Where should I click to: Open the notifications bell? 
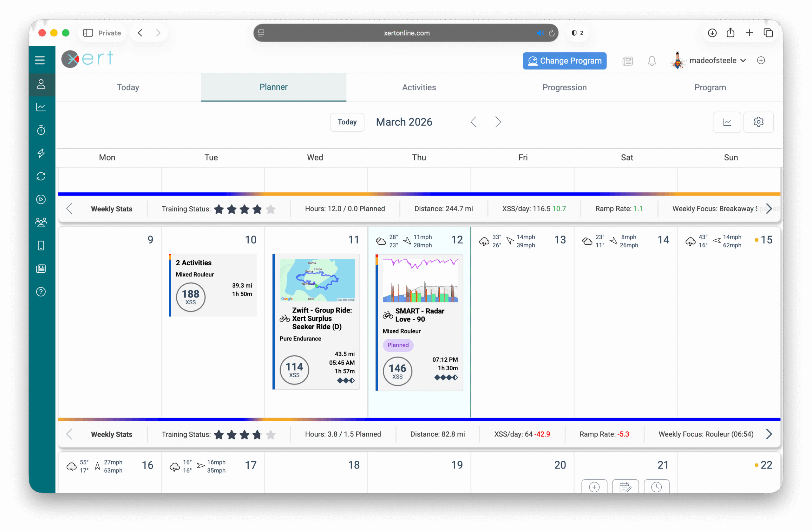point(652,61)
